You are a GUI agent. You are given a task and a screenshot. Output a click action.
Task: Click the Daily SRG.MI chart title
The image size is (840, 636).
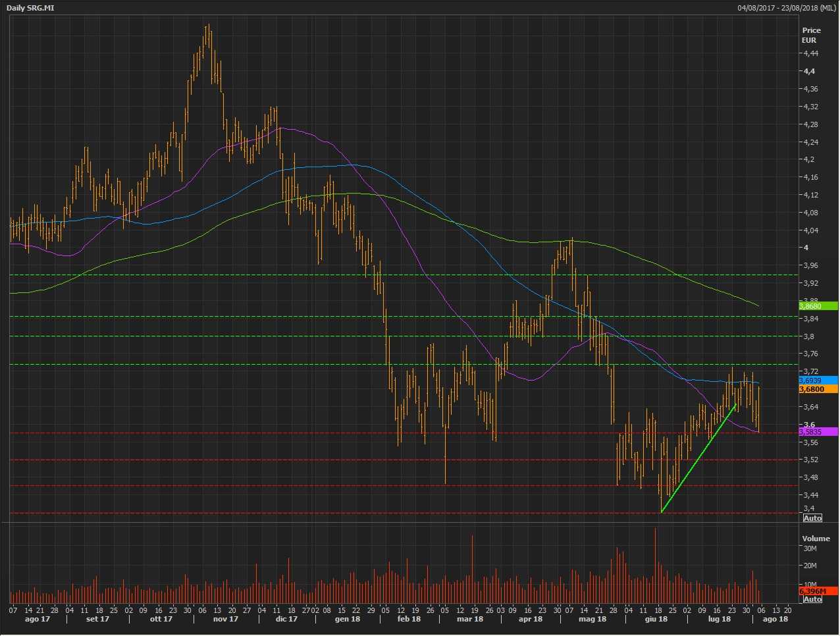point(30,7)
